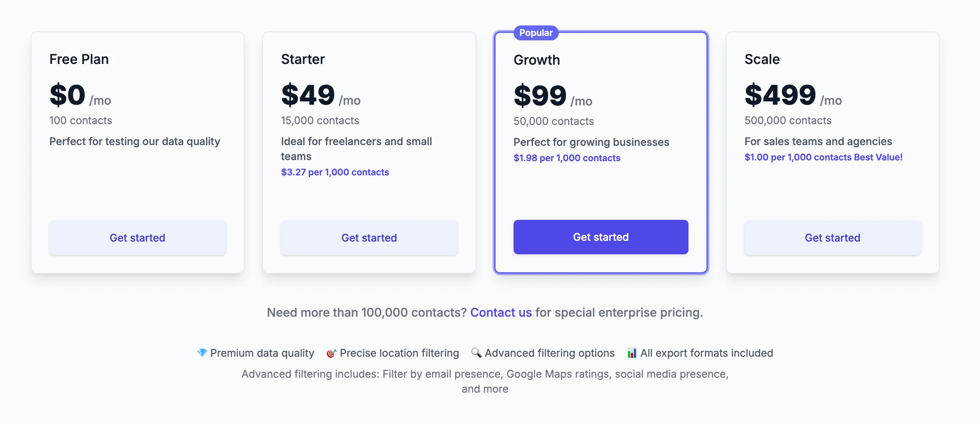Open the Contact us enterprise pricing link

click(501, 312)
